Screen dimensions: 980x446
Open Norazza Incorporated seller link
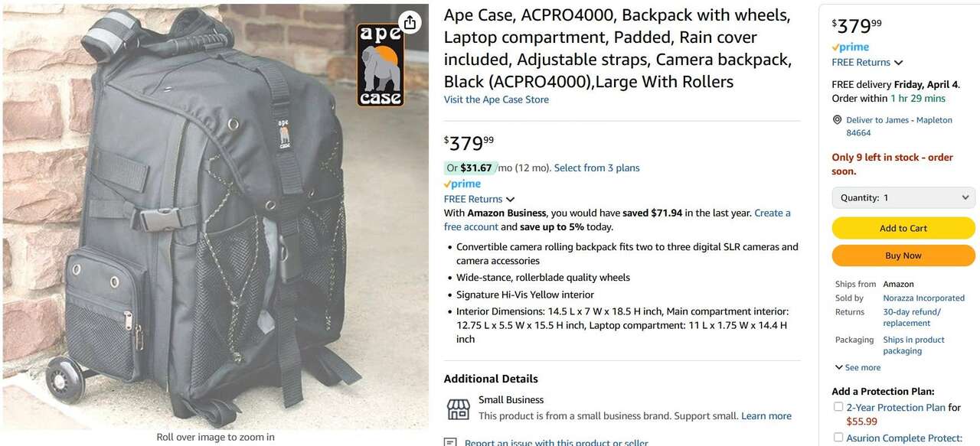tap(923, 298)
